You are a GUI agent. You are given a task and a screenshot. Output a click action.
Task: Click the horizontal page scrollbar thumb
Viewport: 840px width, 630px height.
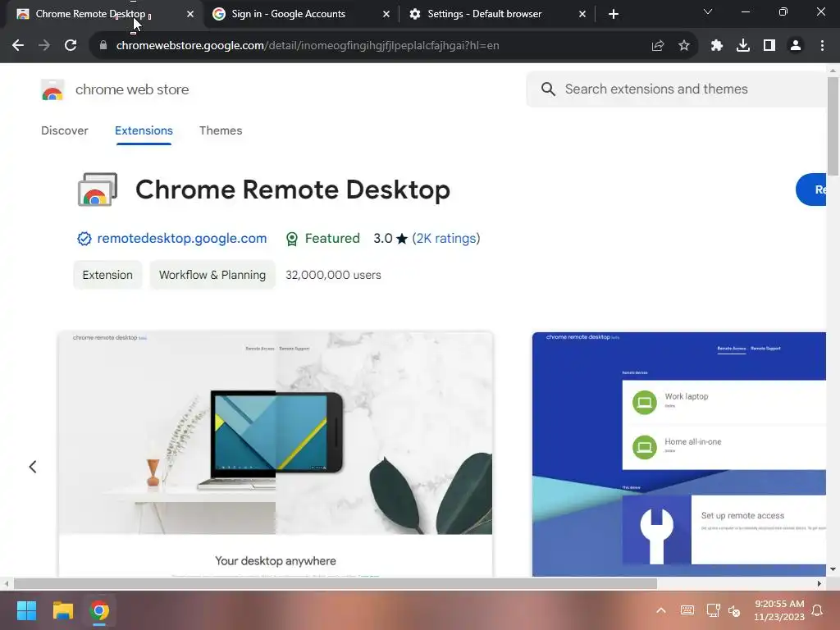[x=336, y=583]
